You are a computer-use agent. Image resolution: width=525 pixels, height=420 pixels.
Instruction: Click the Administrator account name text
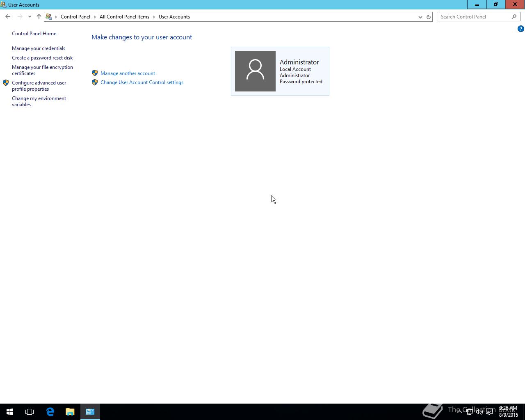click(299, 62)
